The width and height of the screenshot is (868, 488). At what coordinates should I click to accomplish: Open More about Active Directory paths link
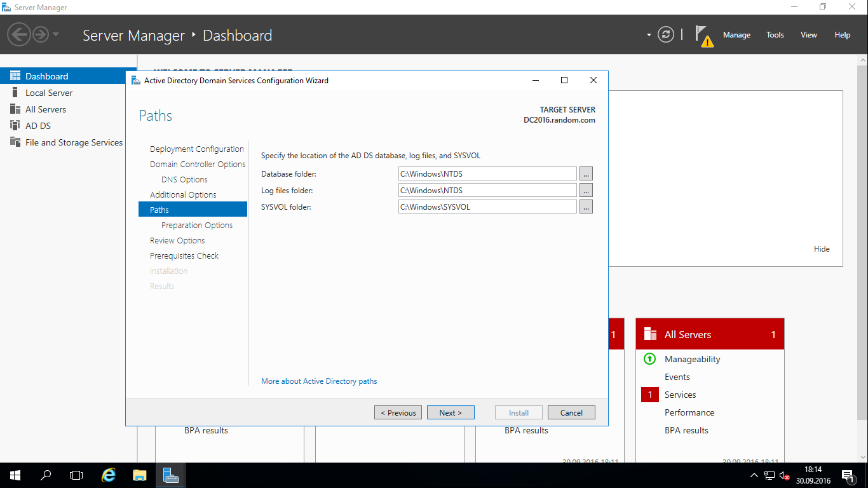pos(319,381)
